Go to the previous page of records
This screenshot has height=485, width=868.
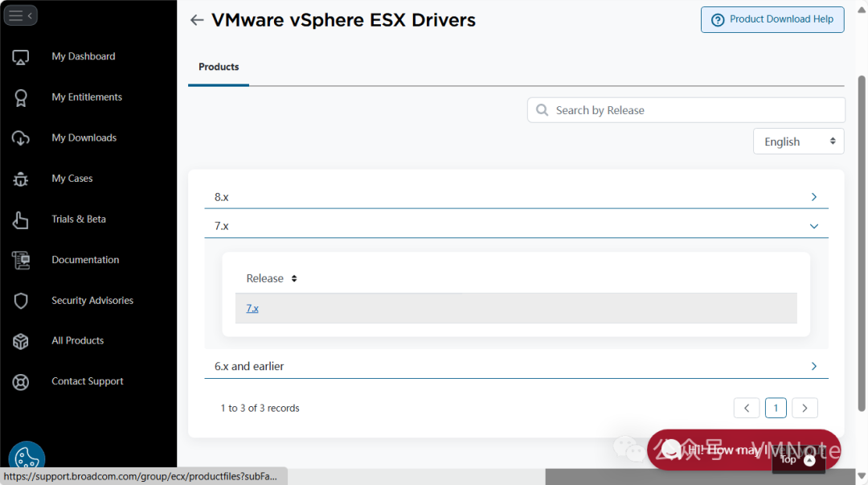coord(746,408)
